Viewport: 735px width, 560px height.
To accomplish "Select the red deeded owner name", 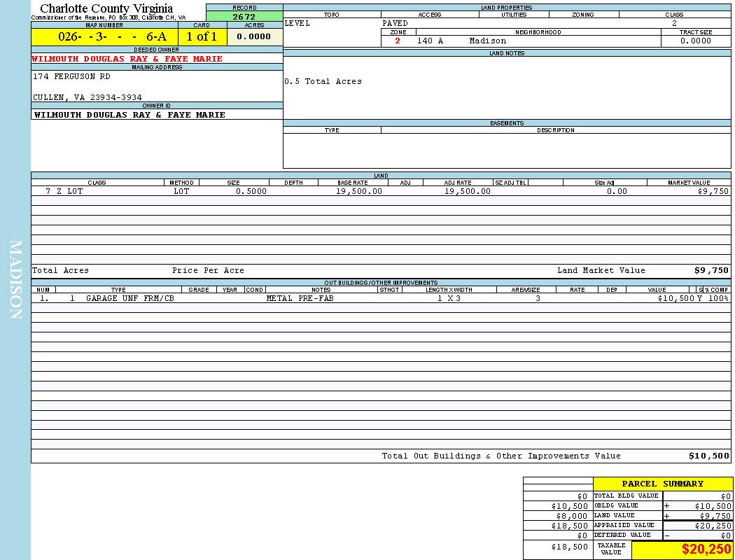I will coord(127,59).
